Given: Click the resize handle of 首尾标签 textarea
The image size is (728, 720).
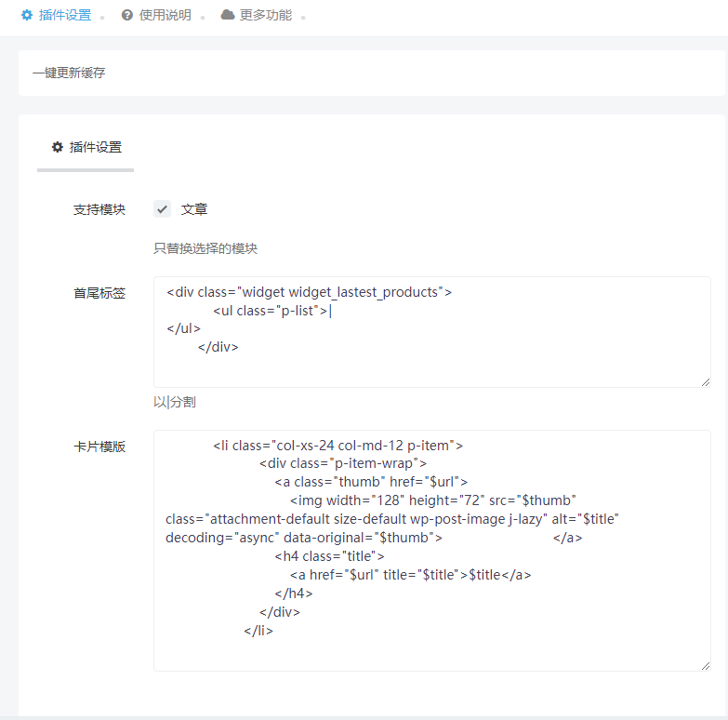Looking at the screenshot, I should [706, 382].
